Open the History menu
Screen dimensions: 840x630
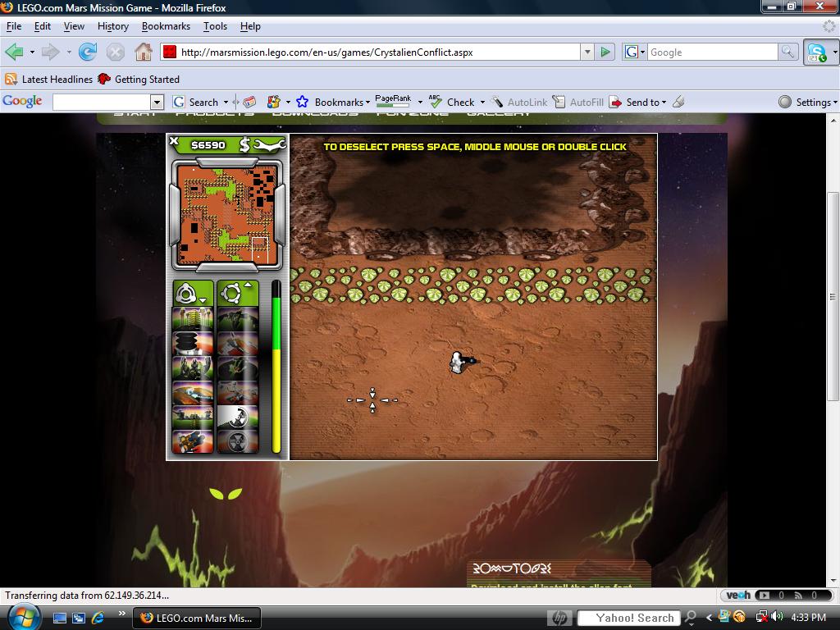click(113, 26)
